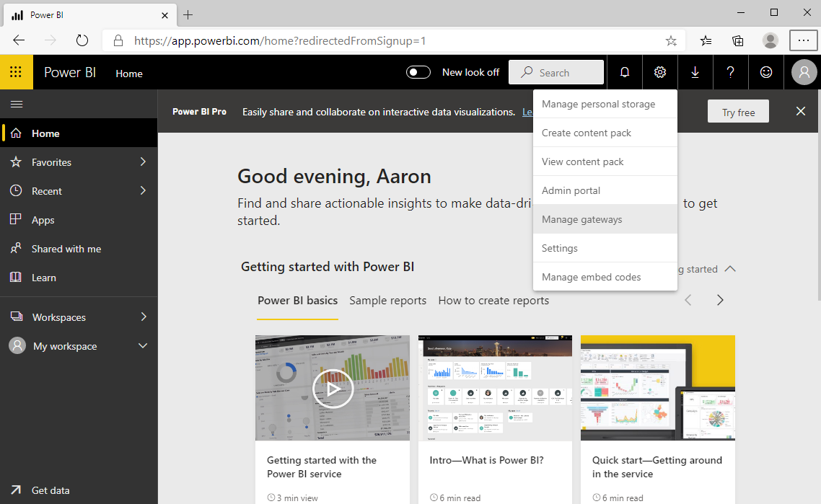Click the Learn book icon
This screenshot has height=504, width=821.
16,277
